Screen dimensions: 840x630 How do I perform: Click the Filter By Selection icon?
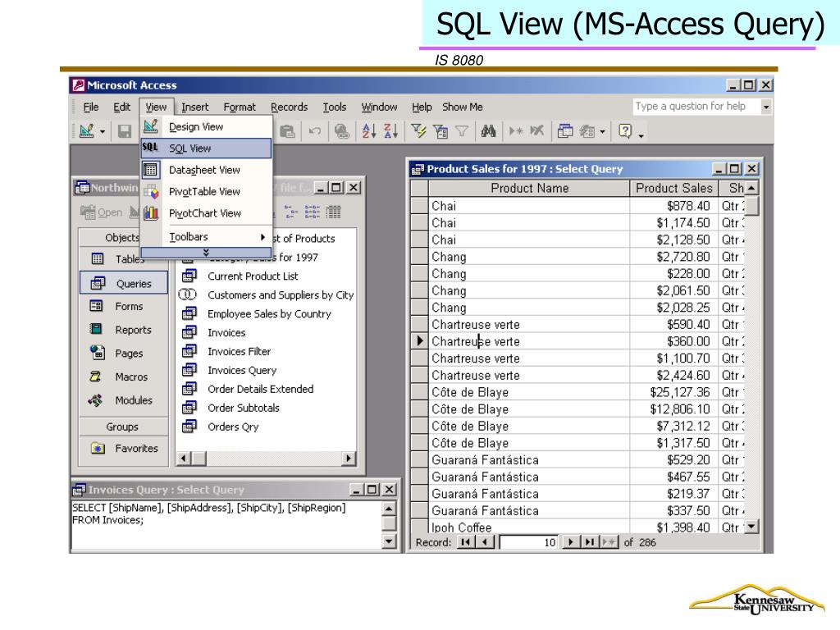418,131
